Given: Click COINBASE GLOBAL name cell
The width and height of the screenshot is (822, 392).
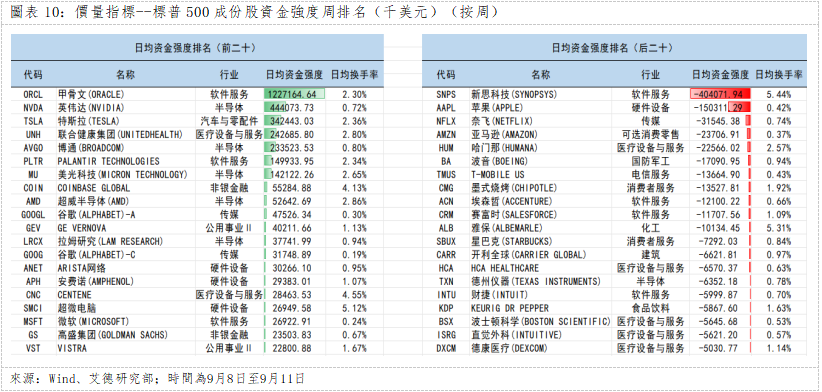Looking at the screenshot, I should point(94,188).
